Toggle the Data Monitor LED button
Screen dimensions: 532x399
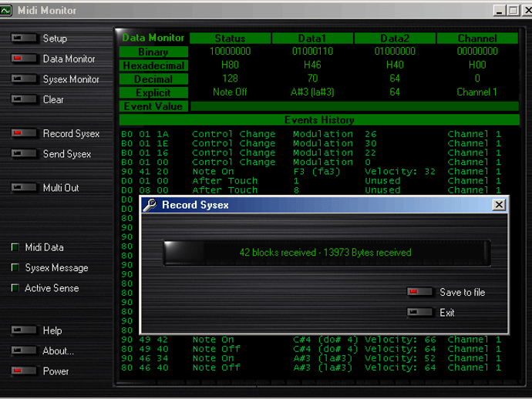click(x=24, y=59)
